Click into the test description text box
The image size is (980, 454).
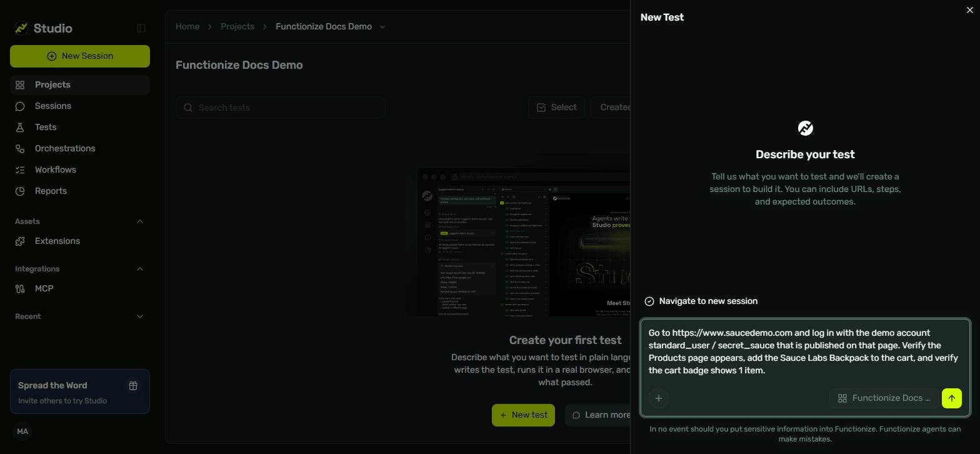pos(805,352)
